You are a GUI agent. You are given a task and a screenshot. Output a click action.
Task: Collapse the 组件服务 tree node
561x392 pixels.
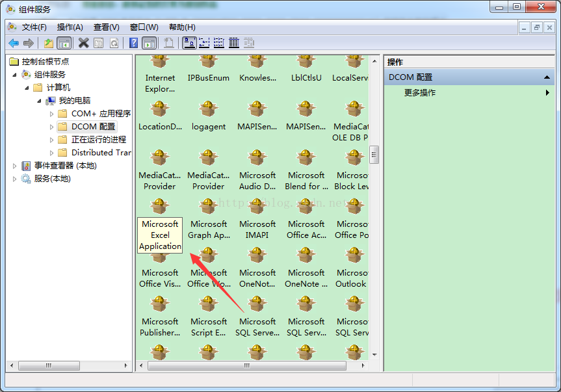(14, 75)
